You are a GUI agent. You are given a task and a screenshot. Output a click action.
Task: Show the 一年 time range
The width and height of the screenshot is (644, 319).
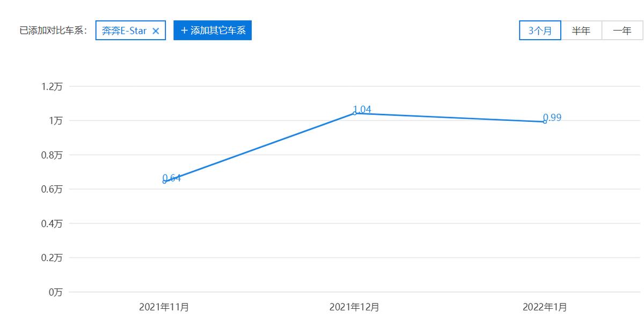622,31
